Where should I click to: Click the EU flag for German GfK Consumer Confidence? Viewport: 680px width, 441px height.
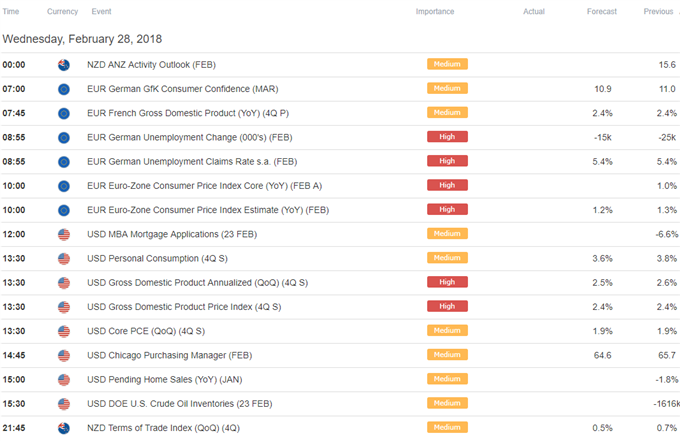pos(64,89)
